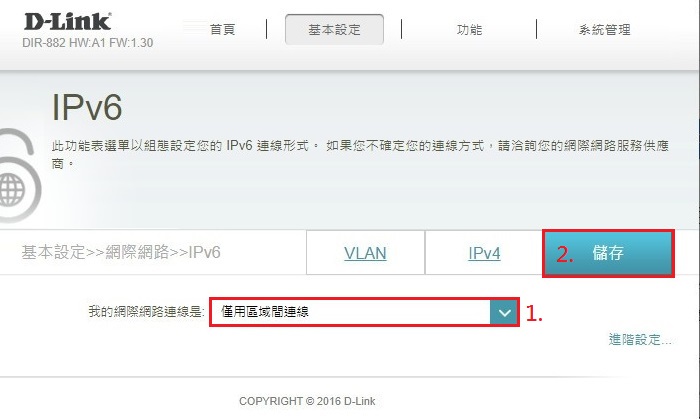Click the 基本設定>>網際網路>>IPv6 breadcrumb
The width and height of the screenshot is (700, 419).
[121, 253]
